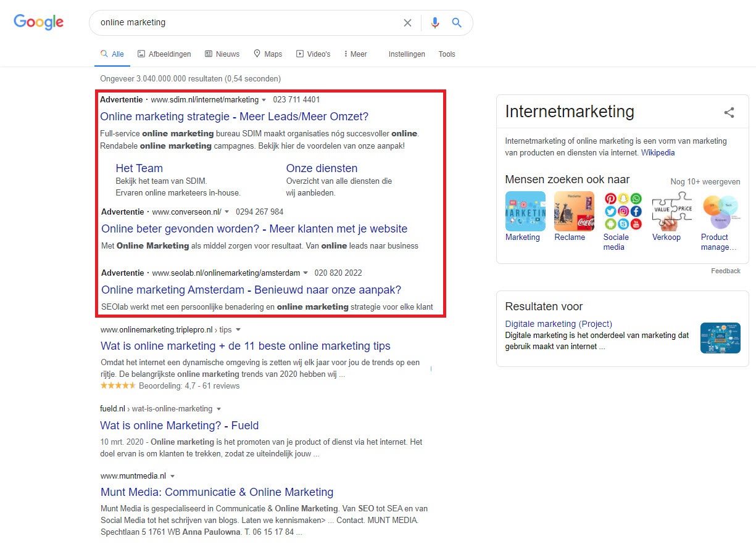Share the Internetmarketing knowledge panel

[x=729, y=112]
